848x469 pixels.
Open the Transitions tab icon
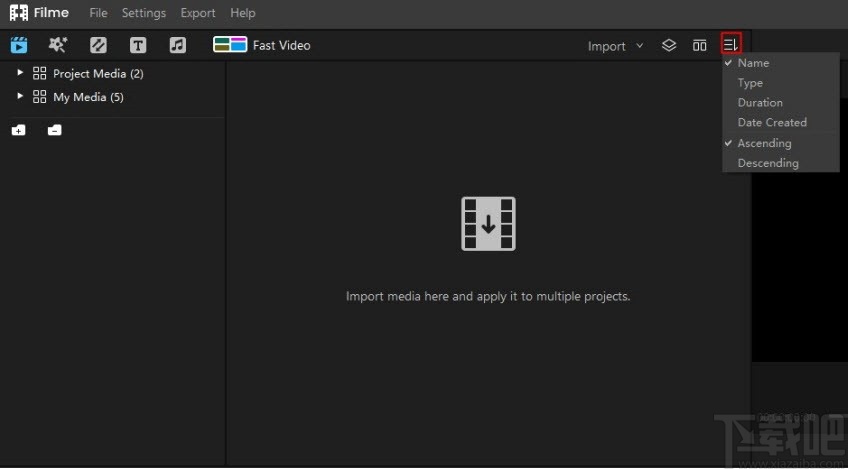(98, 45)
